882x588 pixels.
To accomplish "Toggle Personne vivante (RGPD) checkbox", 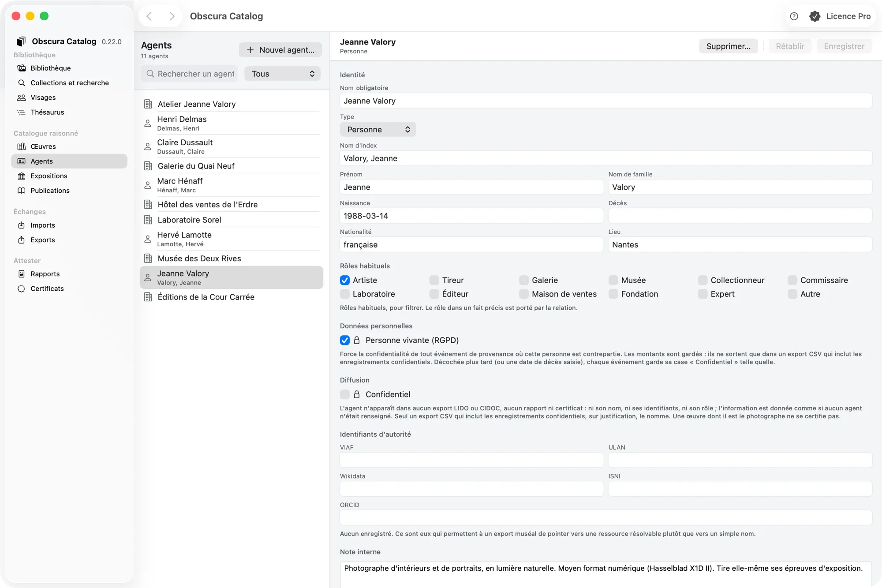I will tap(345, 340).
